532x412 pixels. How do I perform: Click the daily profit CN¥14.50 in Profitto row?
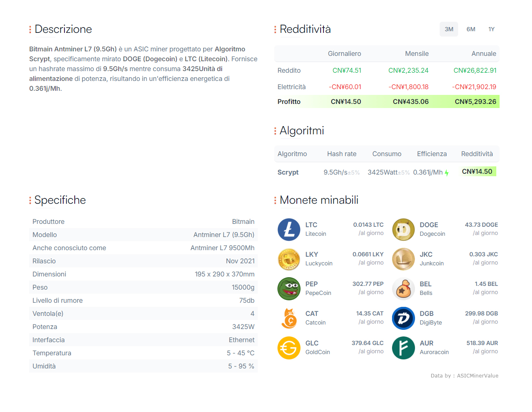pyautogui.click(x=346, y=101)
